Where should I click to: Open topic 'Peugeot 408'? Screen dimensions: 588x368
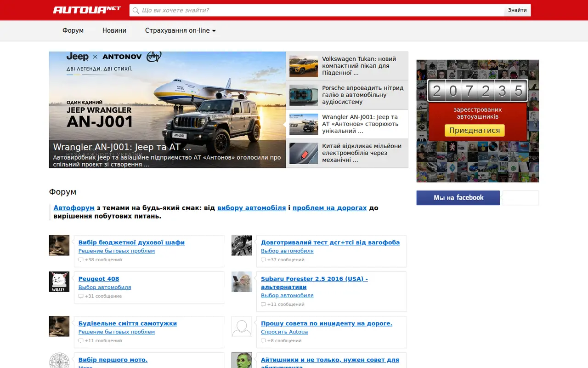click(99, 279)
